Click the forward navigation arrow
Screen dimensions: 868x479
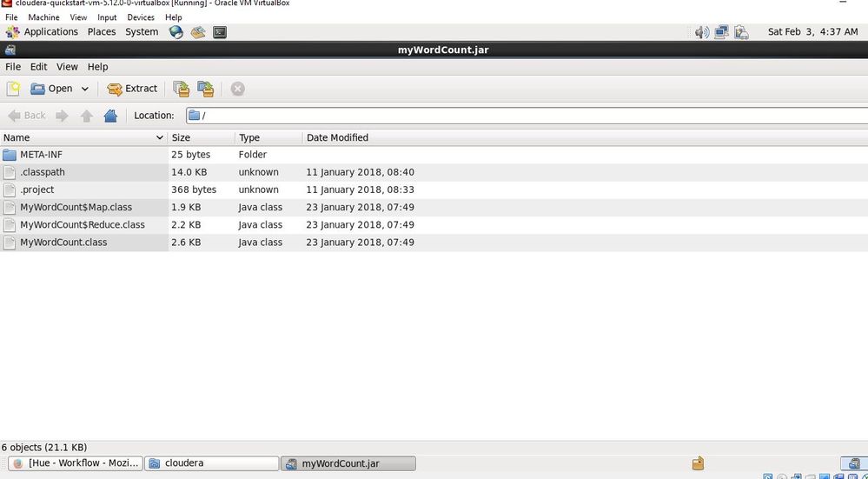pos(62,115)
